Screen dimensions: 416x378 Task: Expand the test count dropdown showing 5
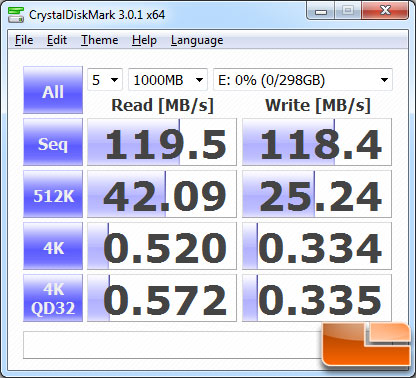105,80
